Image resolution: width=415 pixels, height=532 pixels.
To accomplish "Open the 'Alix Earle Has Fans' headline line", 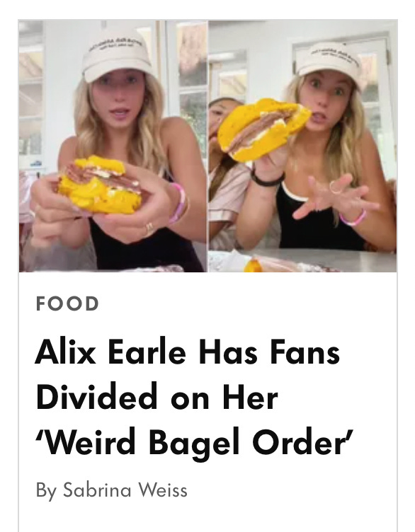I will [x=188, y=352].
